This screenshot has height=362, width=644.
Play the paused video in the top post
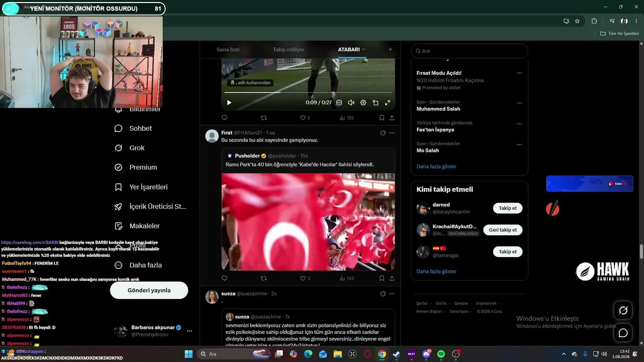(229, 103)
